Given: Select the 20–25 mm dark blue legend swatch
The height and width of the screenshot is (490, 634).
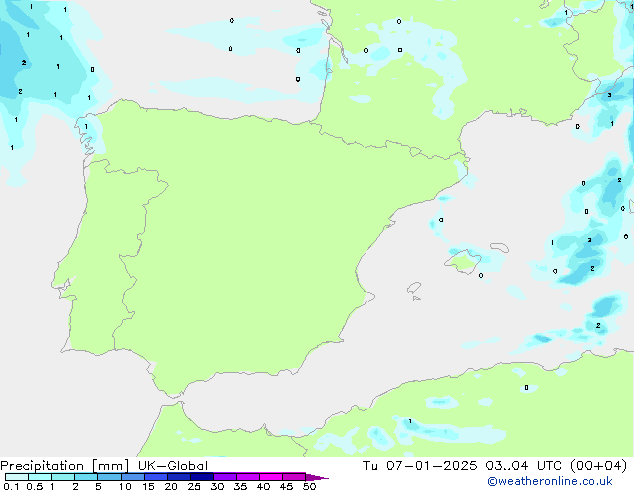Looking at the screenshot, I should [x=179, y=477].
